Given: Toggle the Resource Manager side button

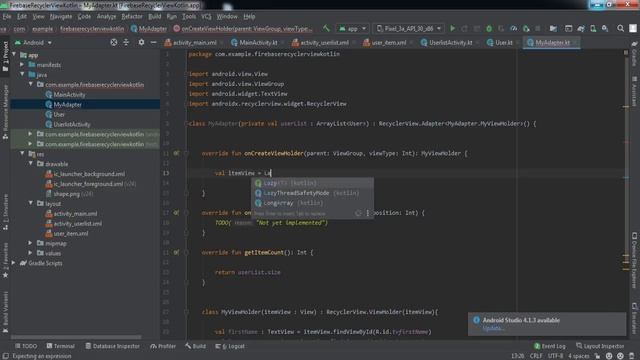Looking at the screenshot, I should 5,112.
